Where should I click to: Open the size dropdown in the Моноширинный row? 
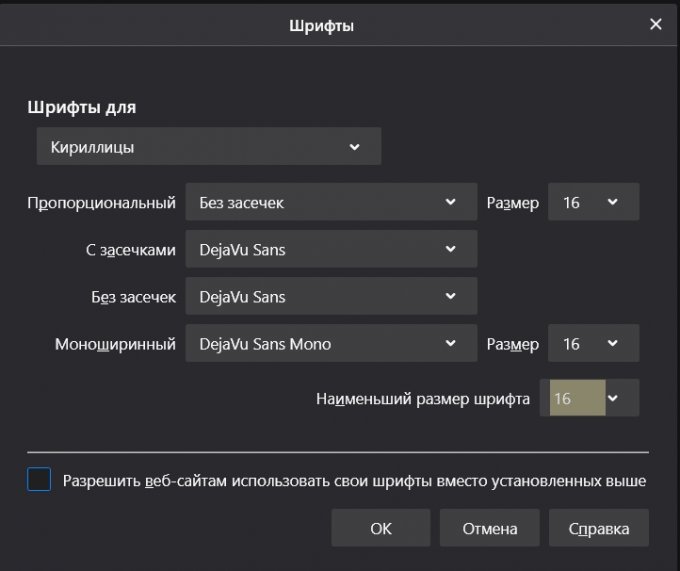[x=593, y=344]
